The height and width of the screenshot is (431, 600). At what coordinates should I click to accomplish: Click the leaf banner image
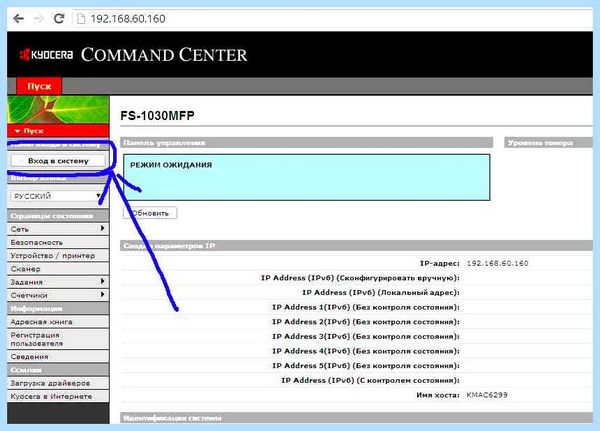tap(58, 110)
